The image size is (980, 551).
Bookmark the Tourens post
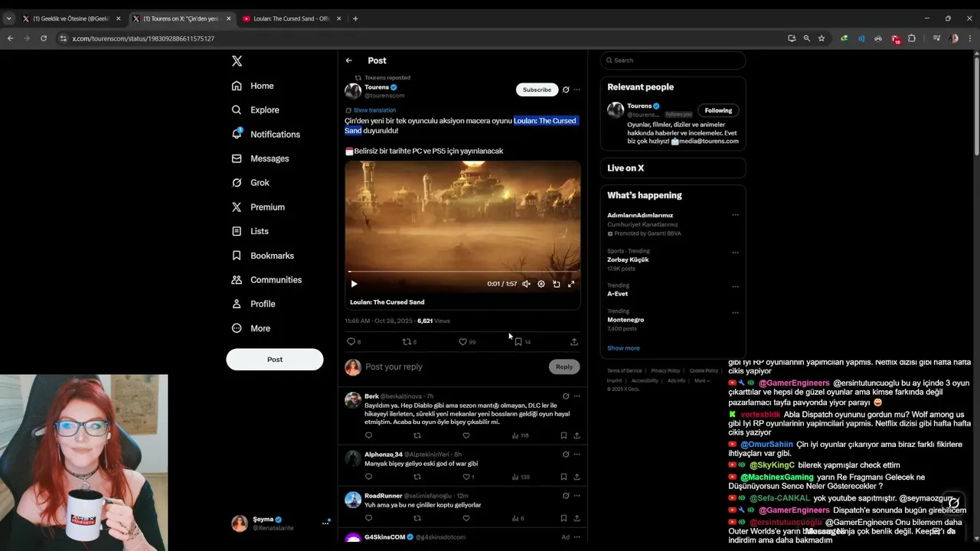coord(518,342)
